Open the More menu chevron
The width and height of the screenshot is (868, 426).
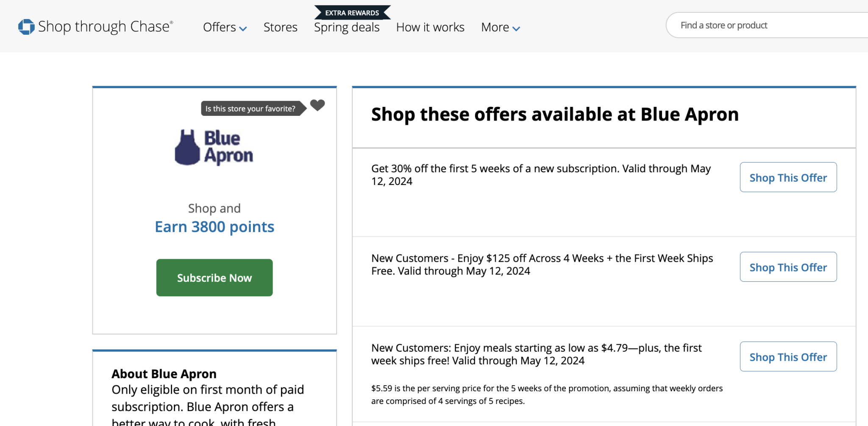click(x=516, y=28)
